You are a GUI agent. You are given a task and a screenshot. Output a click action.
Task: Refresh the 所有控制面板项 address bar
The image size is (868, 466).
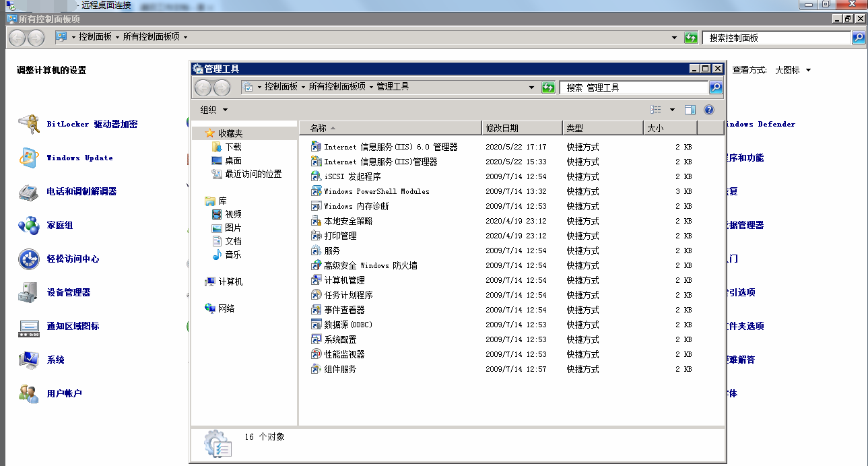(691, 38)
